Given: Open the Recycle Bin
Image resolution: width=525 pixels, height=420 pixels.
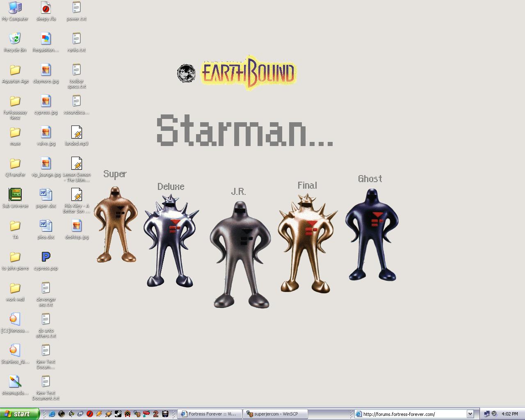Looking at the screenshot, I should coord(15,42).
